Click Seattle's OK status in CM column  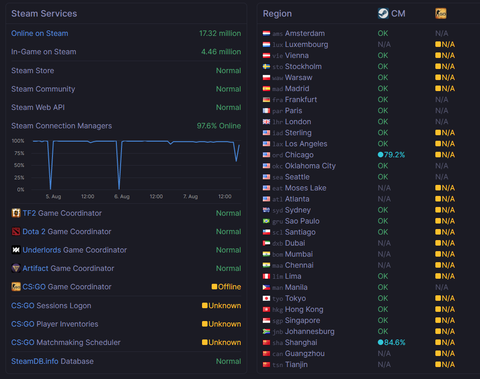383,177
